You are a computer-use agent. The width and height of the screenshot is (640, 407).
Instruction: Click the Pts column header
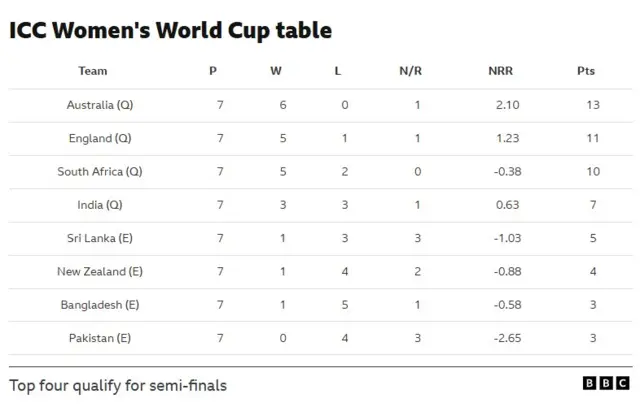click(x=586, y=71)
